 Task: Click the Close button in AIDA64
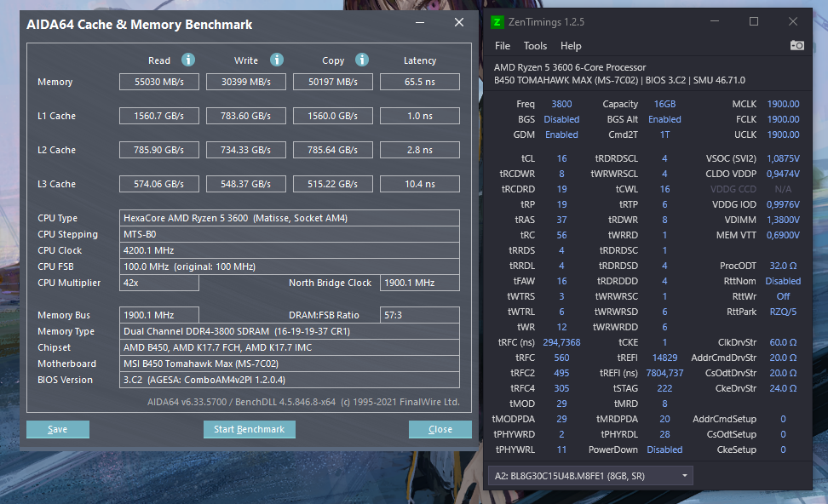click(440, 429)
